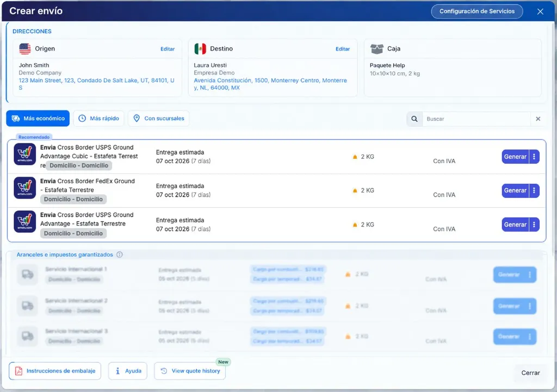Click weight warning icon on FedEx Ground row
557x392 pixels.
point(355,190)
